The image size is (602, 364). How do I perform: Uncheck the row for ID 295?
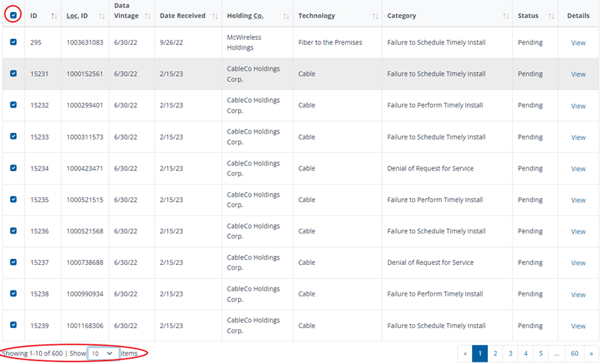click(x=14, y=42)
